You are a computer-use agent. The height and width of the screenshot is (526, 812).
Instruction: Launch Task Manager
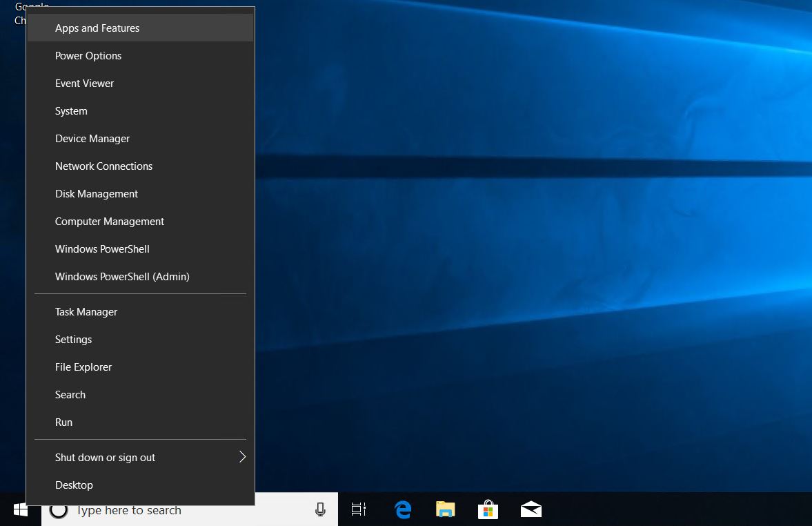click(x=86, y=311)
